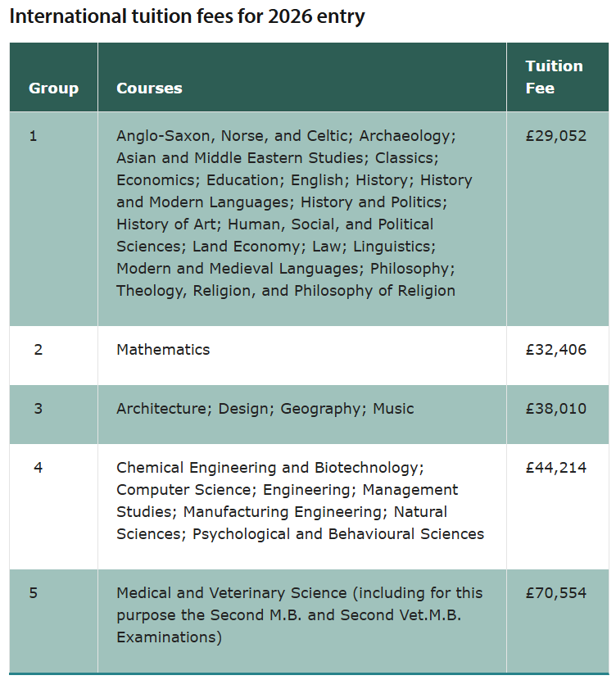Select the Group 4 number cell
This screenshot has height=680, width=616.
pyautogui.click(x=38, y=468)
